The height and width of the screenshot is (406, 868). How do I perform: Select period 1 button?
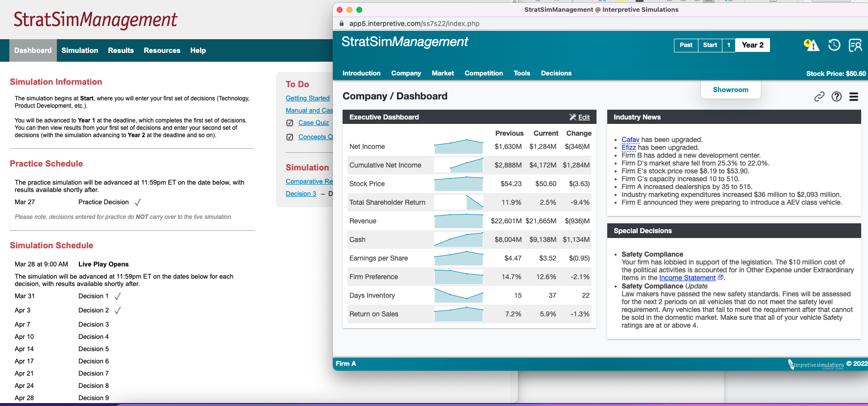coord(729,45)
